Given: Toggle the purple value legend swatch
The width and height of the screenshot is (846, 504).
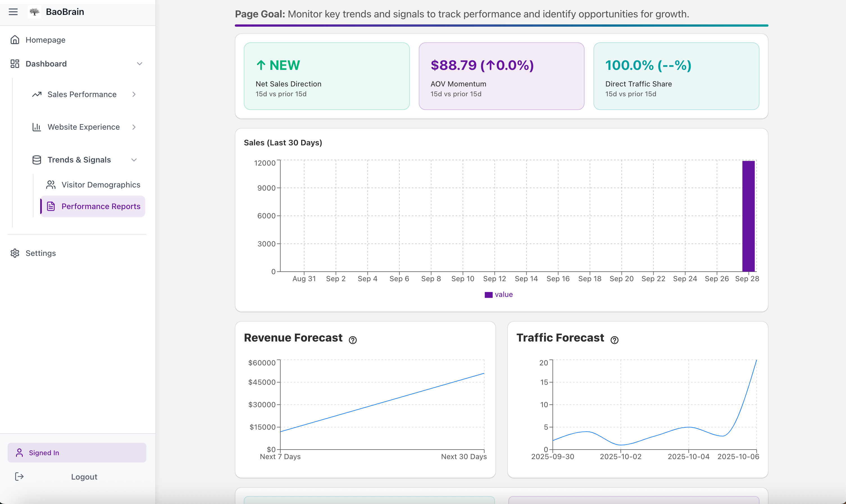Looking at the screenshot, I should point(488,295).
